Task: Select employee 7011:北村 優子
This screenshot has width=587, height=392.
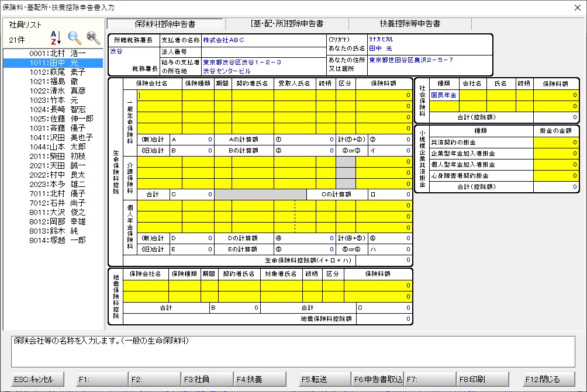Action: [x=53, y=194]
